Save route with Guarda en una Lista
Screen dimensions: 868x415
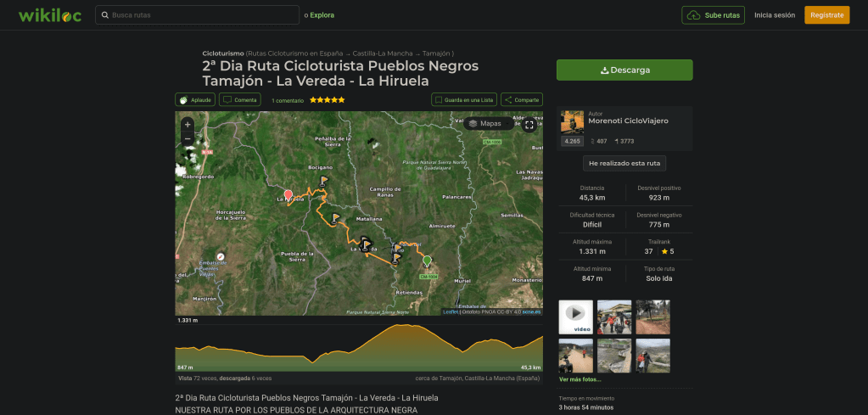pos(463,100)
